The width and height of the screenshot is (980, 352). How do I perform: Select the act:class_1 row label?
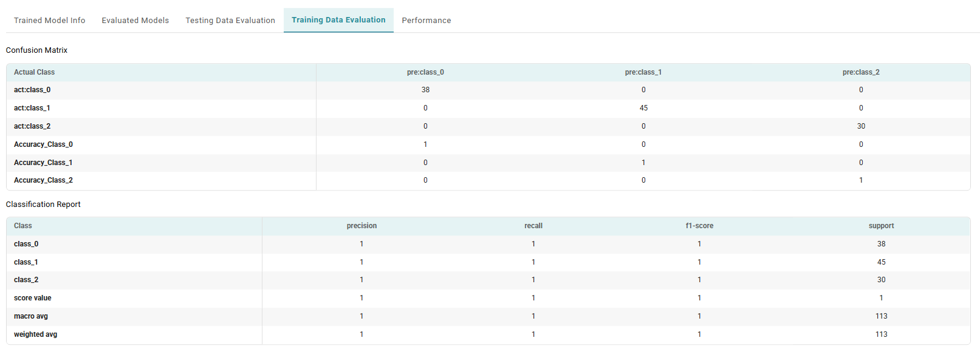[32, 108]
